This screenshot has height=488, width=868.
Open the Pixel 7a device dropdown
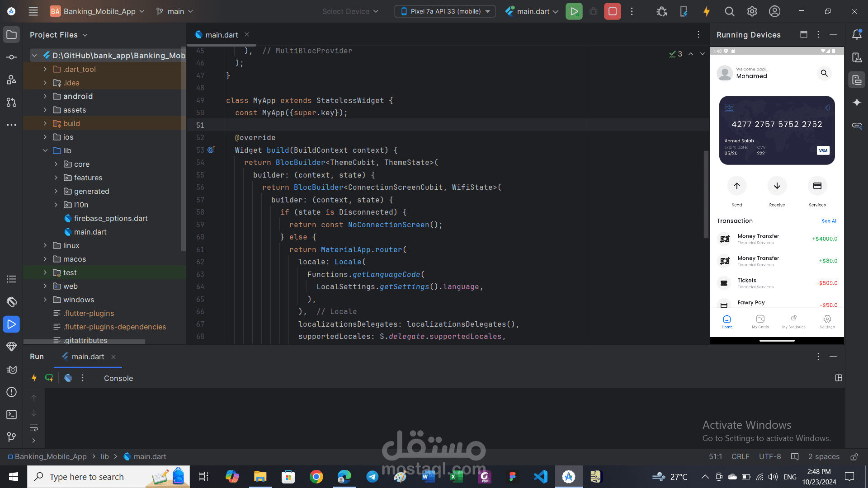pyautogui.click(x=445, y=11)
